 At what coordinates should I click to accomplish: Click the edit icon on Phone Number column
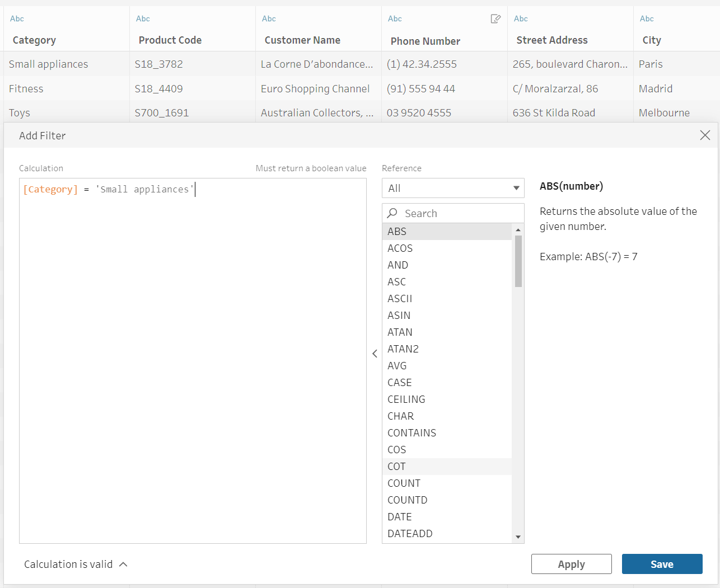coord(495,19)
